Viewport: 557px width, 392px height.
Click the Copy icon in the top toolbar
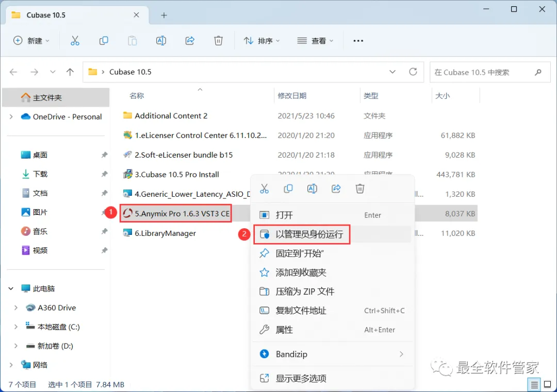coord(103,41)
